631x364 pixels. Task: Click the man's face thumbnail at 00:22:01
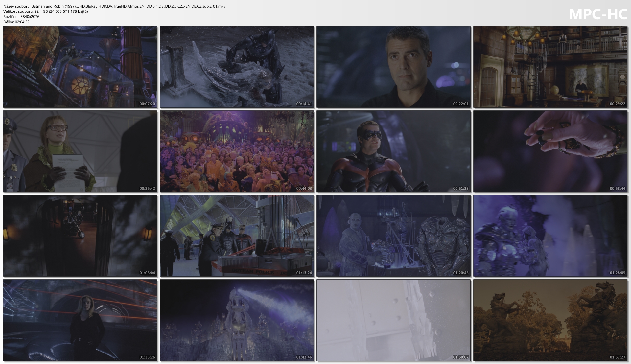(x=393, y=67)
